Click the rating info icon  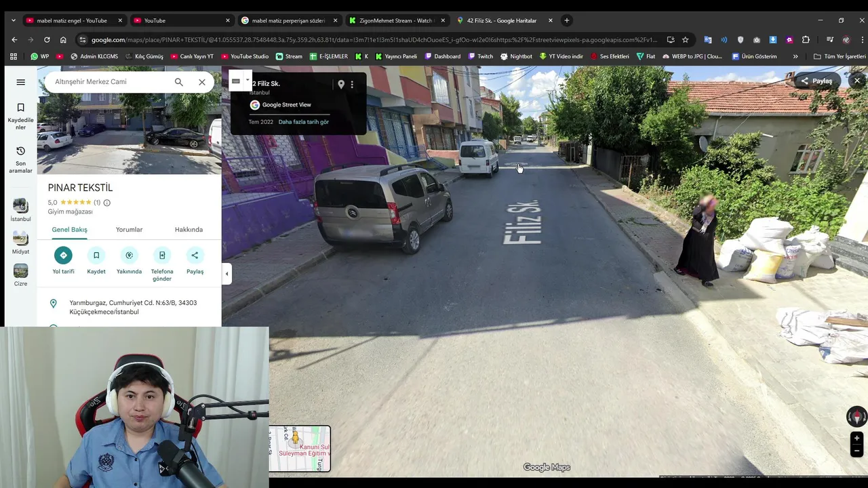(x=106, y=203)
